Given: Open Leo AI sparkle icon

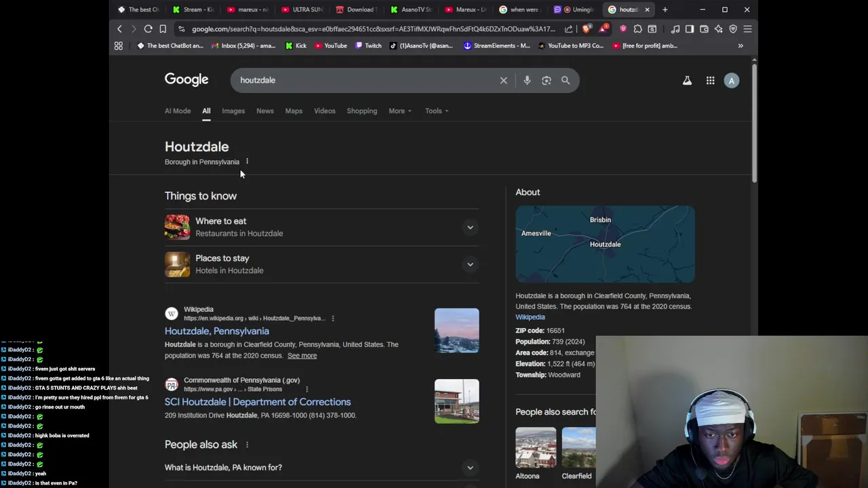Looking at the screenshot, I should (719, 29).
